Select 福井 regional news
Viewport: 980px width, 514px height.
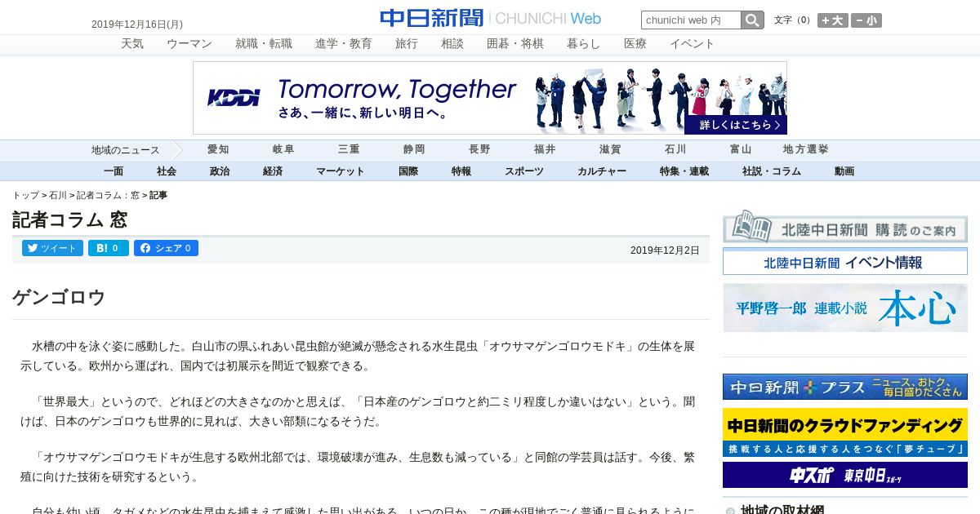[545, 150]
